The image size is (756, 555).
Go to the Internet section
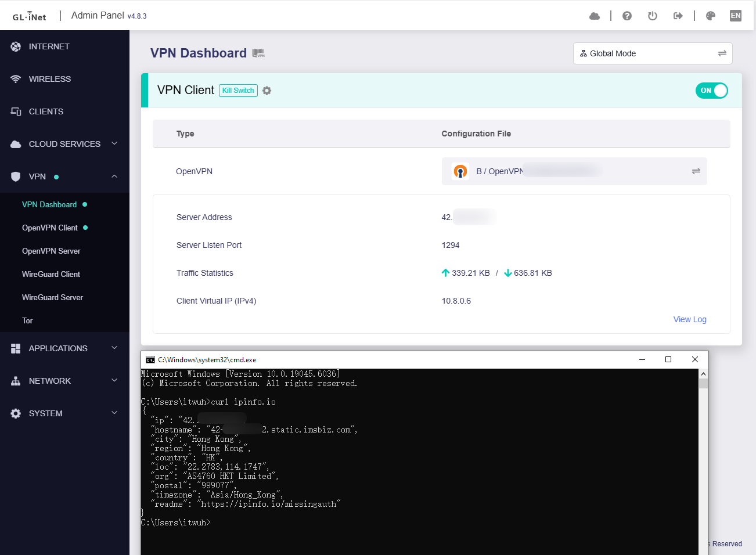(x=49, y=46)
